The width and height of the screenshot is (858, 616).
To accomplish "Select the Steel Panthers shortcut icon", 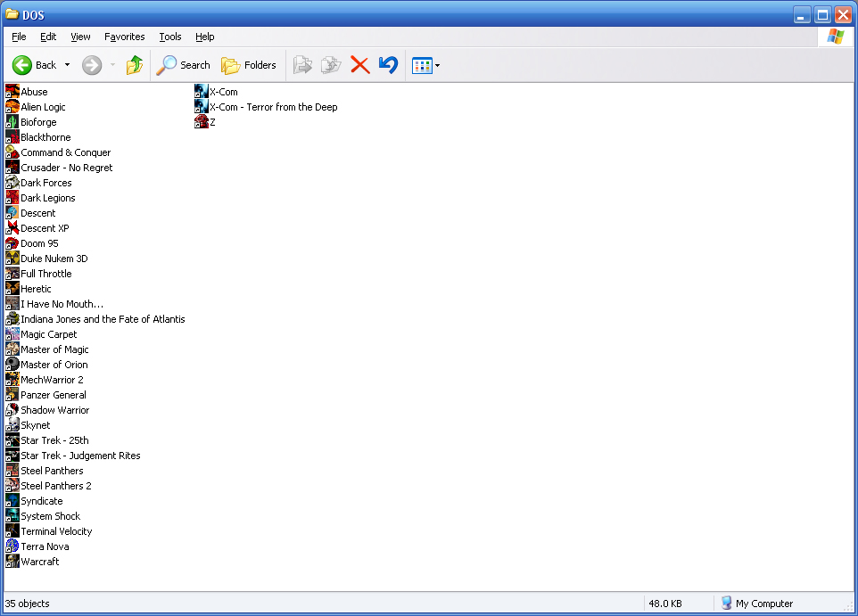I will (x=12, y=470).
